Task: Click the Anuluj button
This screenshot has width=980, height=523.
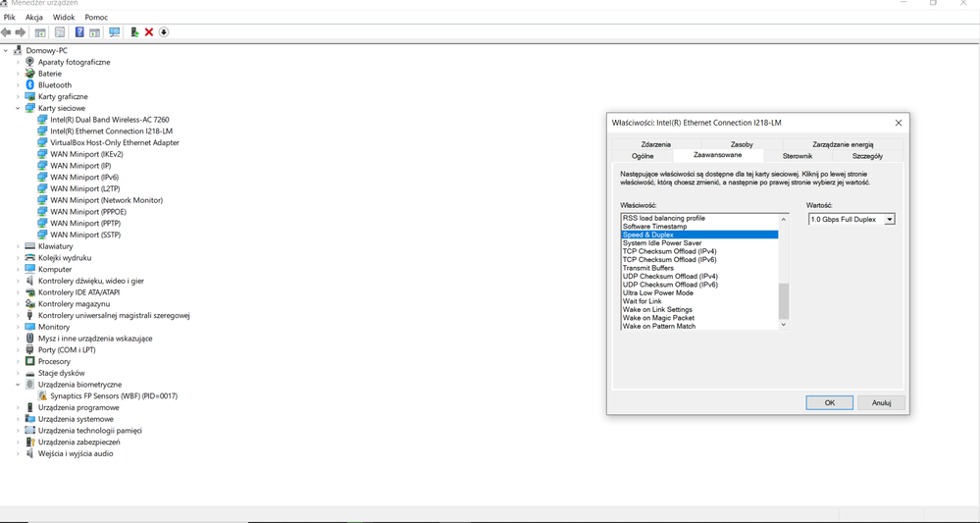Action: click(881, 402)
